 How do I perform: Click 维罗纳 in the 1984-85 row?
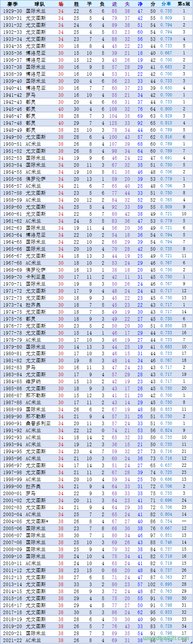click(33, 381)
